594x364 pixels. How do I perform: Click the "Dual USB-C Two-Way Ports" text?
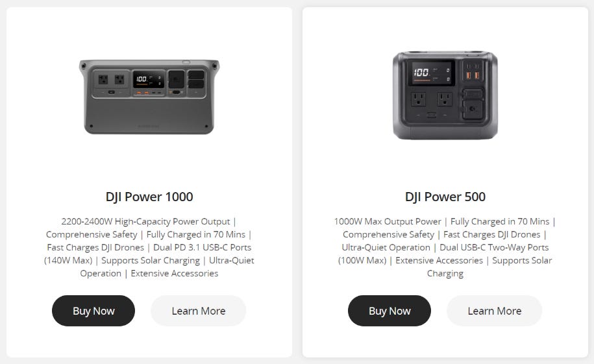click(494, 247)
